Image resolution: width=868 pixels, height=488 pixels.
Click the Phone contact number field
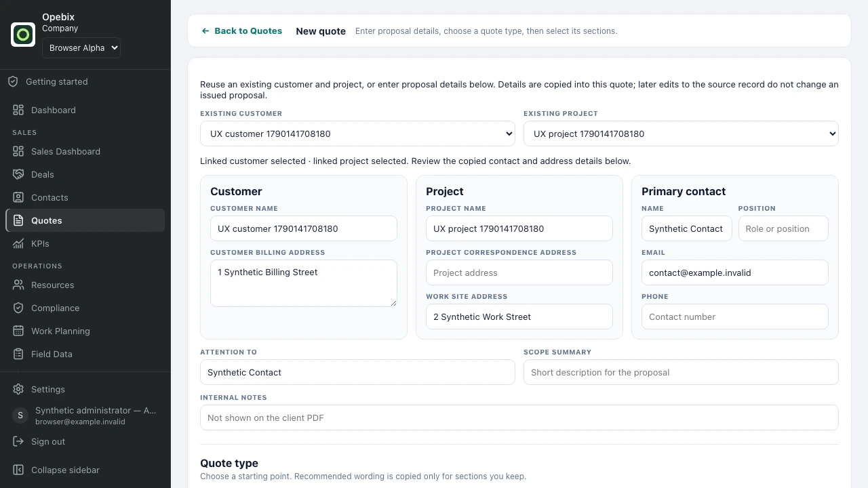[735, 317]
